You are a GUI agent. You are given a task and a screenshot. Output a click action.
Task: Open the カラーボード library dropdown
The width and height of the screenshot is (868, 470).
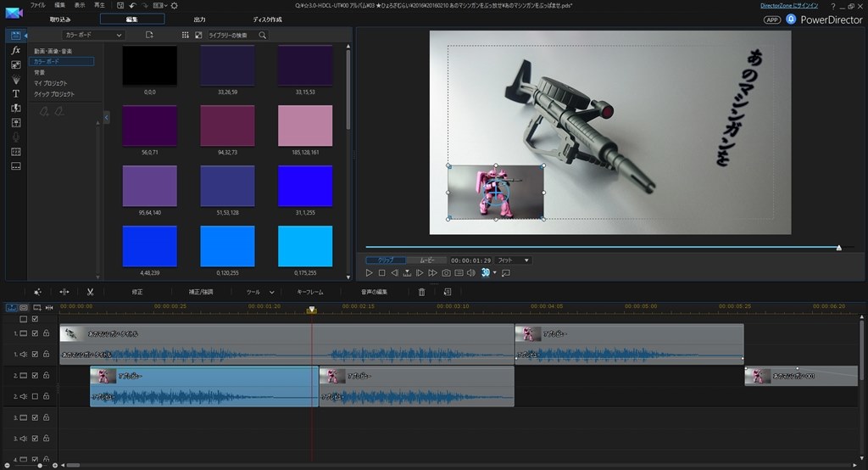(94, 36)
